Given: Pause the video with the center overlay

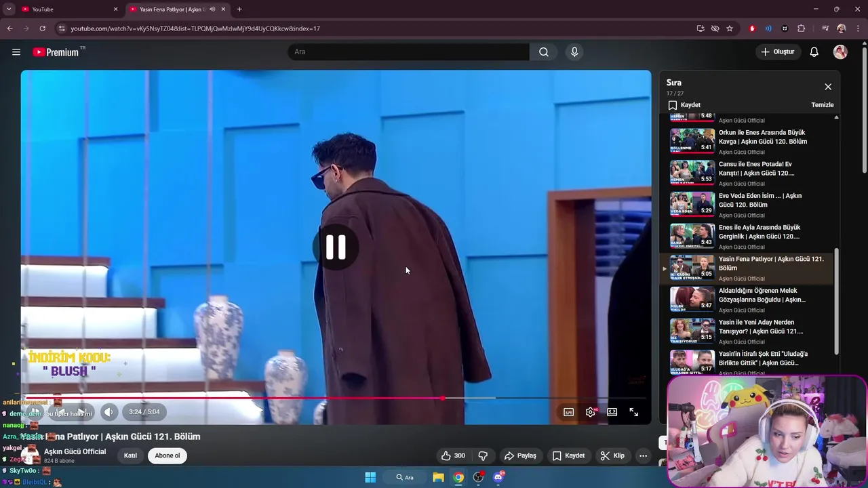Looking at the screenshot, I should 336,247.
